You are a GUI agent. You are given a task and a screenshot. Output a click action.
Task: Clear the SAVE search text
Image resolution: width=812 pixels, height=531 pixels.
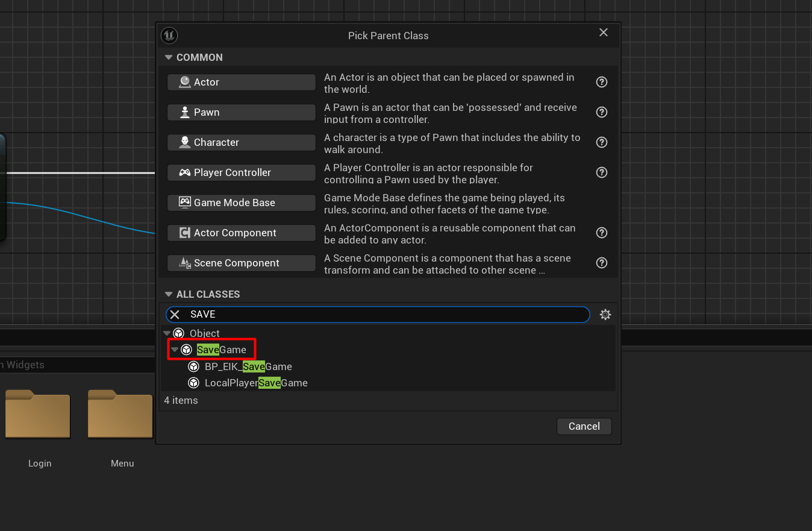175,315
